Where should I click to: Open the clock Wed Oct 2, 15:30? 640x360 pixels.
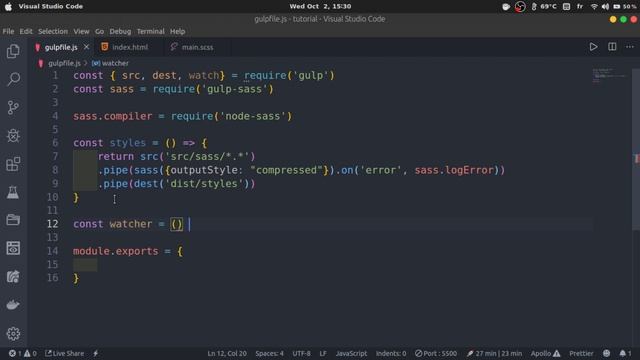point(320,7)
